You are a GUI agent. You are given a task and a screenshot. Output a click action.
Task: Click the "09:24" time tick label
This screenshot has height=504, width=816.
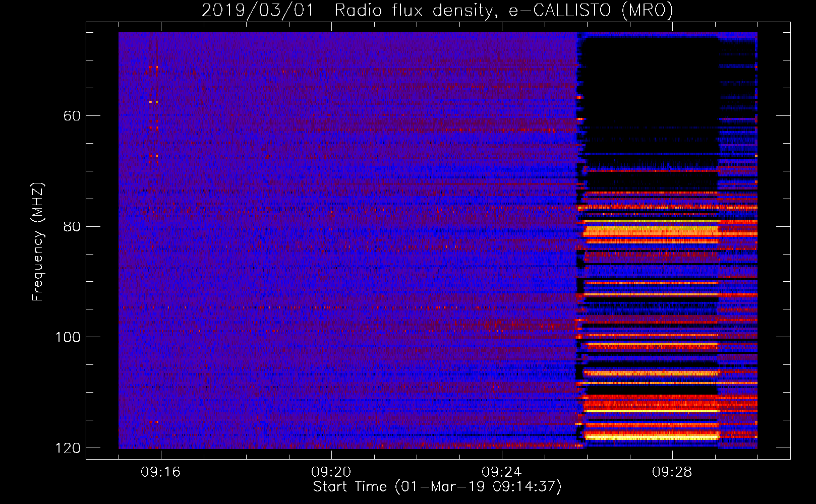coord(502,472)
